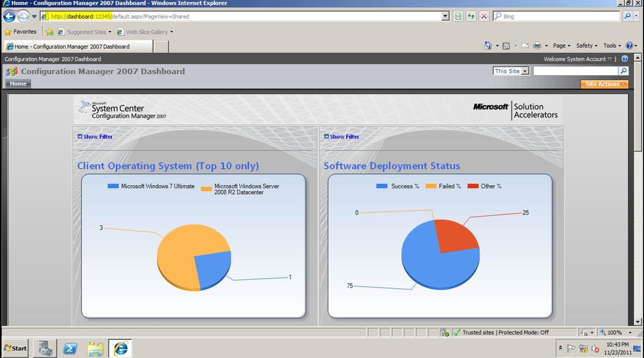Image resolution: width=644 pixels, height=358 pixels.
Task: Click the Configuration Manager 2007 Dashboard title
Action: tap(103, 71)
